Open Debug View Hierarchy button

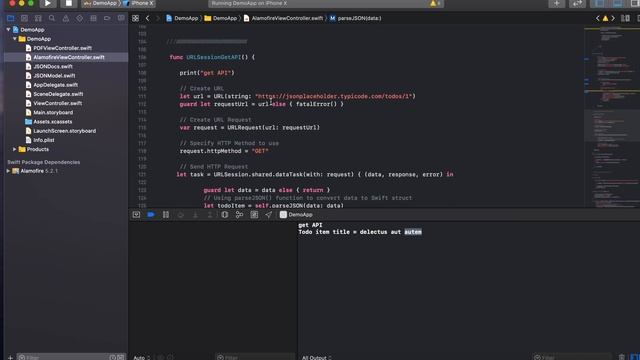224,215
